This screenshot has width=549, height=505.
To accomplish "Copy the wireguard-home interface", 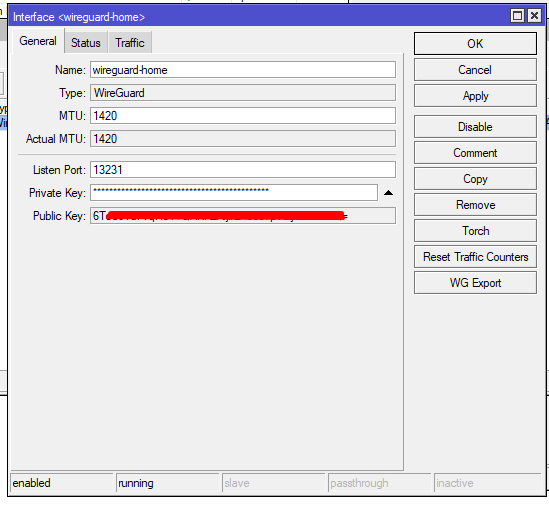I will [x=475, y=179].
